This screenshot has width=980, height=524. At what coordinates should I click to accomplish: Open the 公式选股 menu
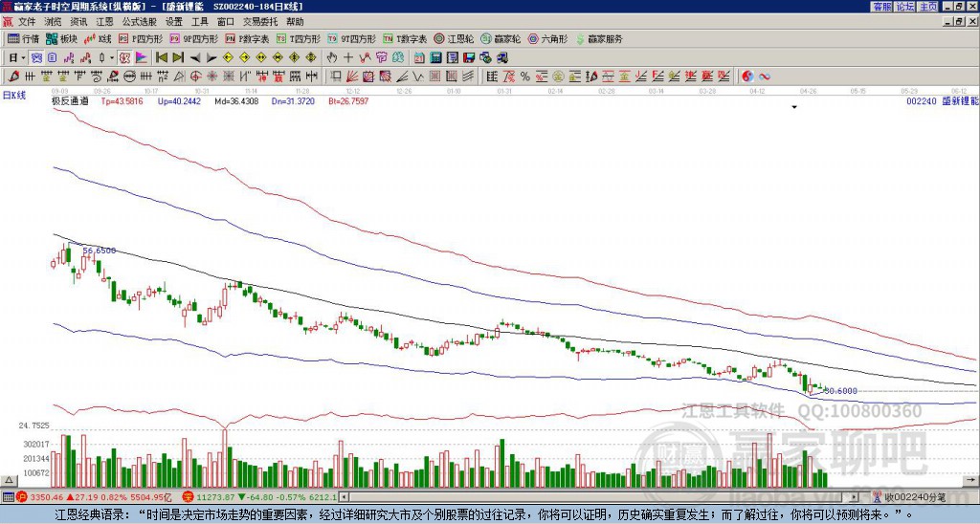[140, 22]
